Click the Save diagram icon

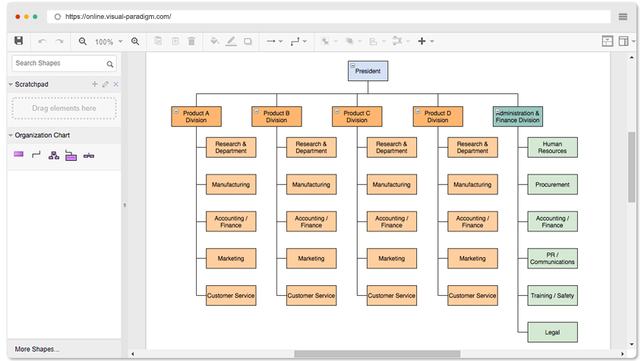18,41
